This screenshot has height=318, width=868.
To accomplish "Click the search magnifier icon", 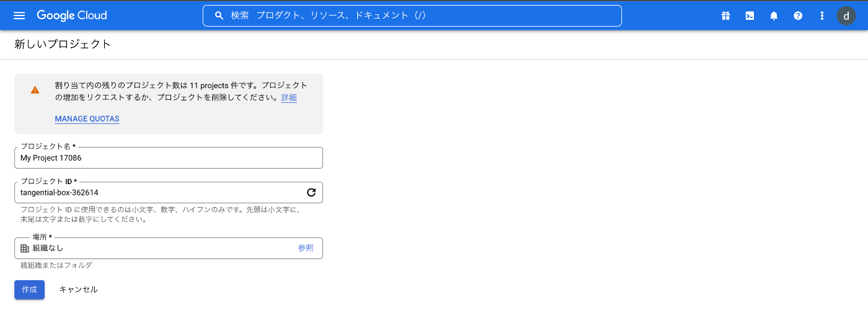I will pos(219,15).
